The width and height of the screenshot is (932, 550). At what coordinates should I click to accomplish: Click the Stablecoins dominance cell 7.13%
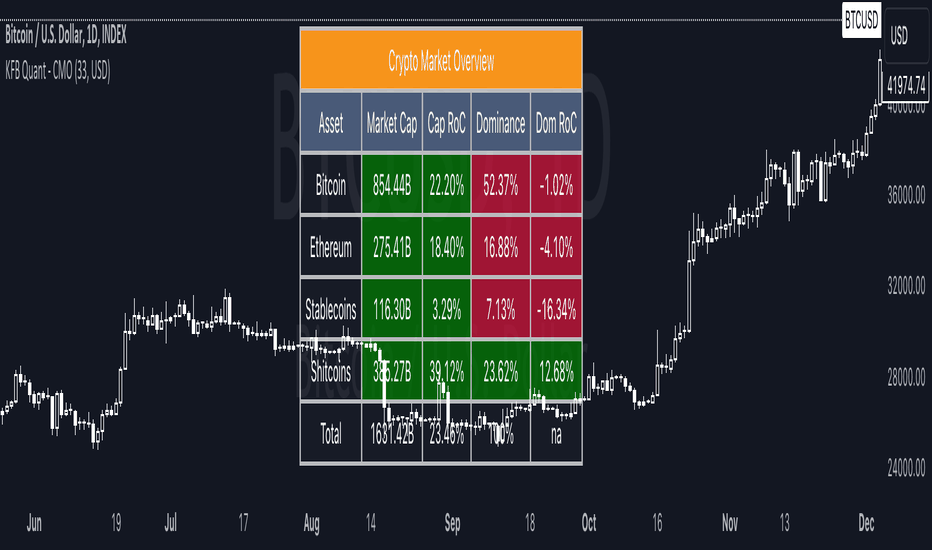500,309
